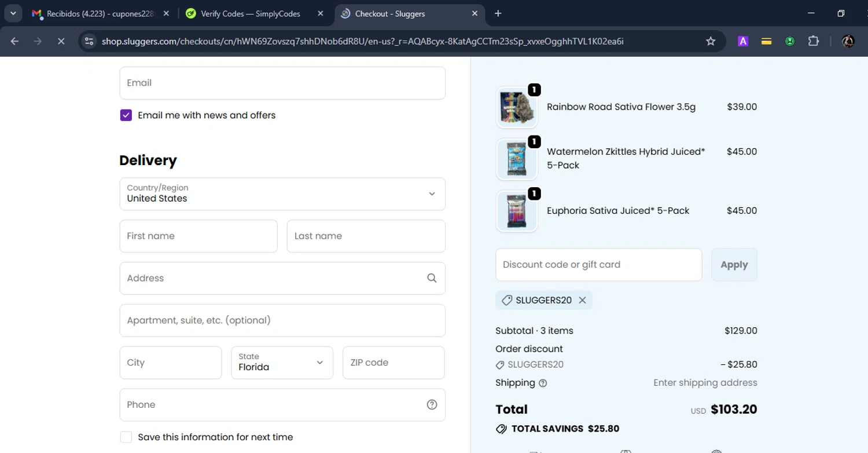Go back to the previous page
Image resolution: width=868 pixels, height=453 pixels.
15,41
